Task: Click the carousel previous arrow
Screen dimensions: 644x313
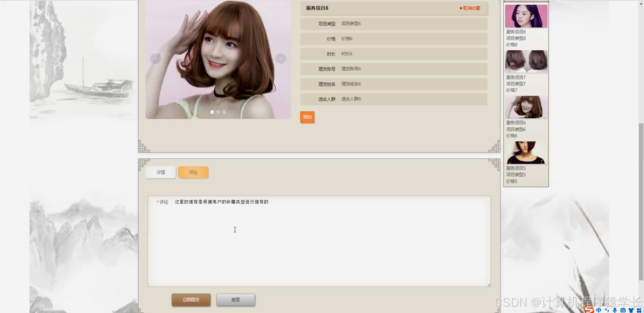Action: point(155,58)
